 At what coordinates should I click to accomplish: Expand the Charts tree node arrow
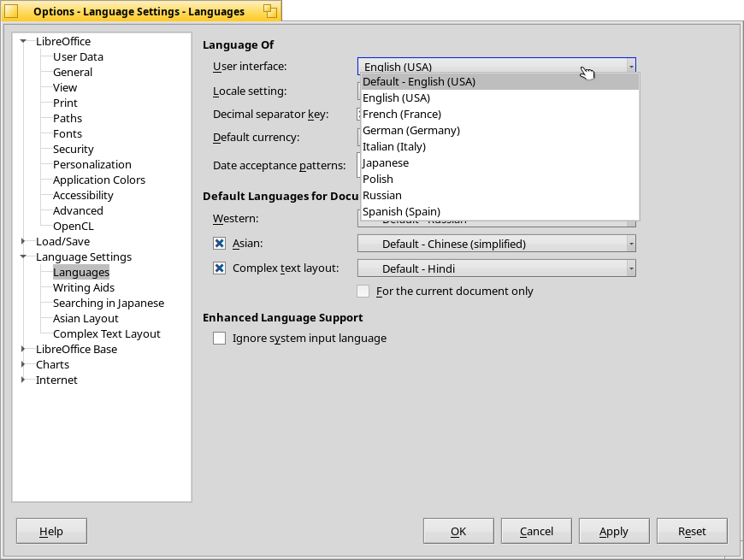(x=23, y=364)
